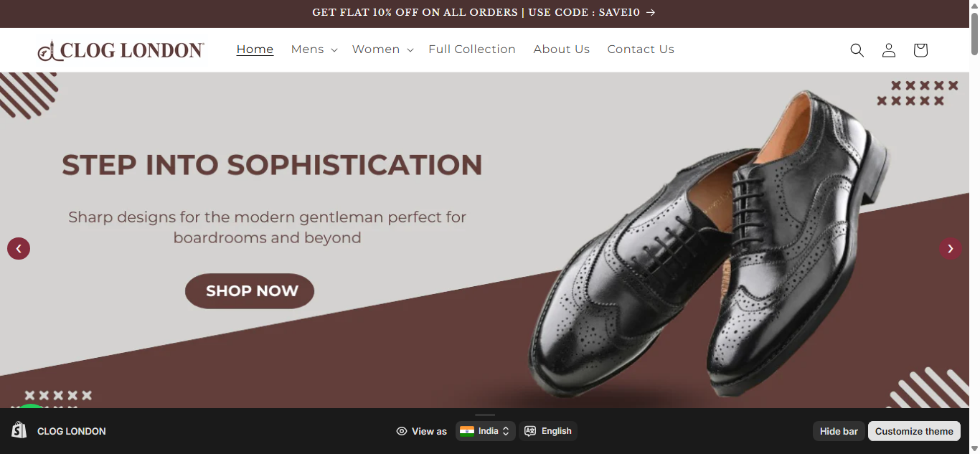Go to previous slide arrow

[x=19, y=249]
